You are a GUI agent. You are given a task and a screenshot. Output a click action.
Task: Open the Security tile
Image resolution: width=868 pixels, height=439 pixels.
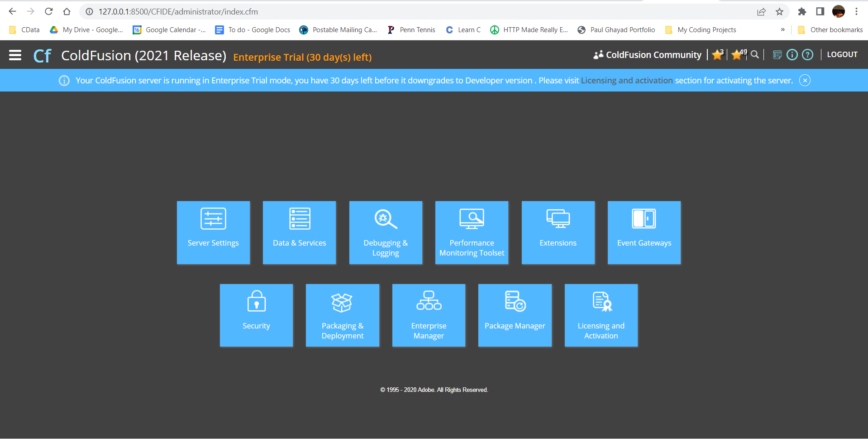point(256,315)
